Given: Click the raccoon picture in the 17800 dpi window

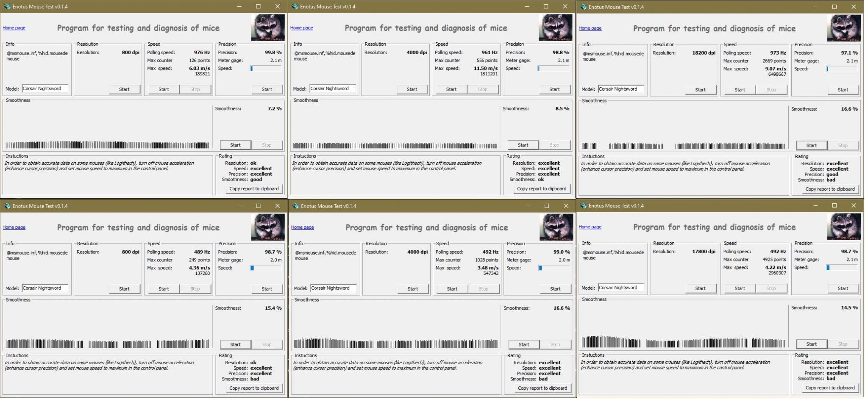Looking at the screenshot, I should pos(844,227).
